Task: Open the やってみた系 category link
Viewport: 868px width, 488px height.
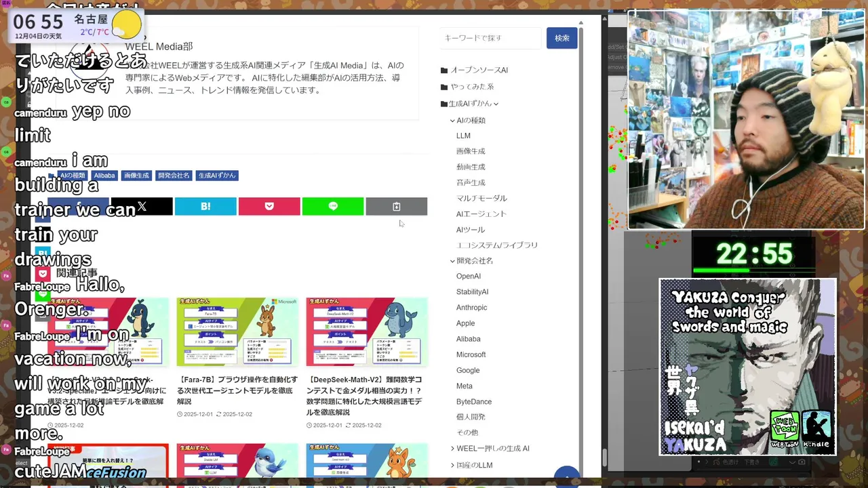Action: [472, 87]
